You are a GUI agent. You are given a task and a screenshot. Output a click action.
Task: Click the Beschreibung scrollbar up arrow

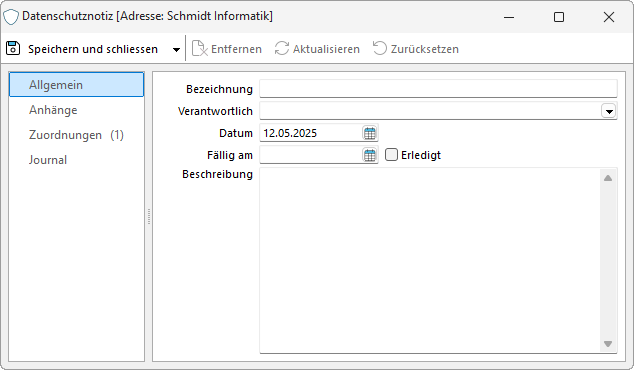(608, 178)
